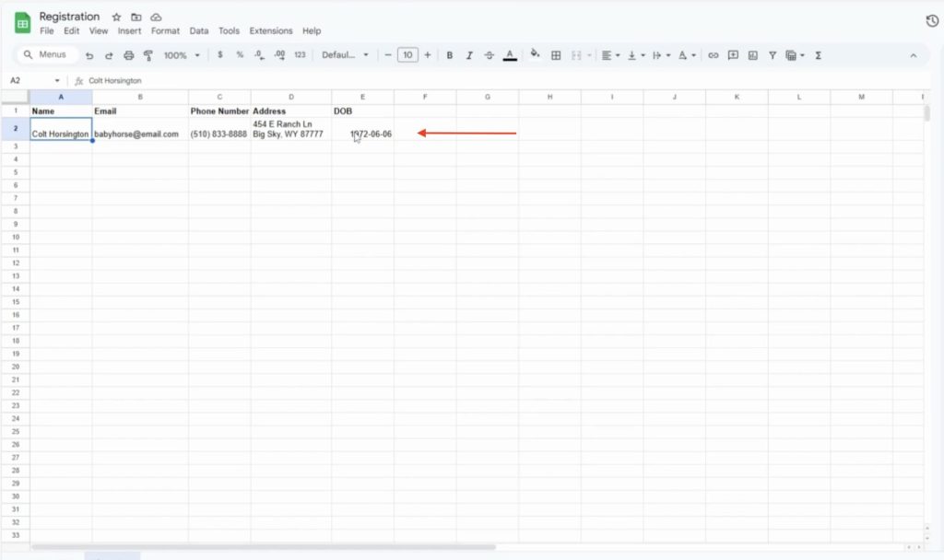Activate the paint format tool
This screenshot has width=944, height=560.
(148, 55)
